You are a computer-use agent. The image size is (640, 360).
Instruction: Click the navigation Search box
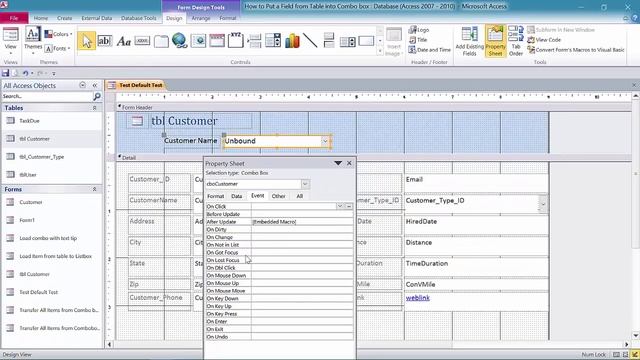pyautogui.click(x=47, y=96)
